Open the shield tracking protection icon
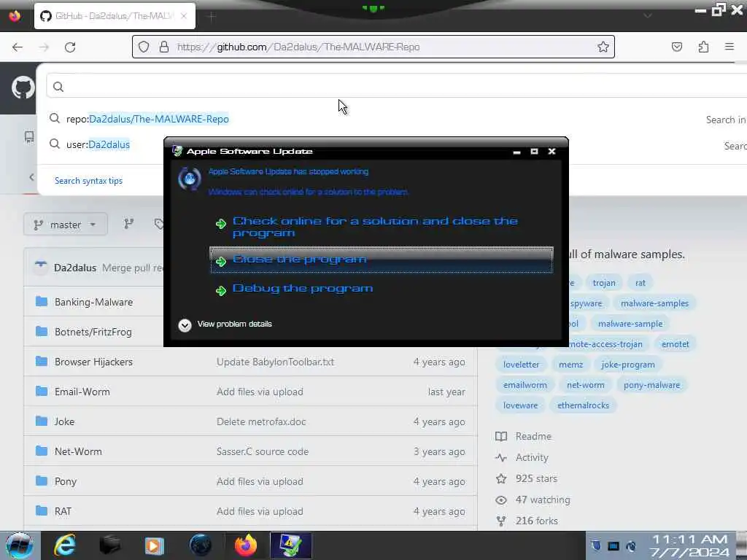The width and height of the screenshot is (747, 560). pos(144,47)
